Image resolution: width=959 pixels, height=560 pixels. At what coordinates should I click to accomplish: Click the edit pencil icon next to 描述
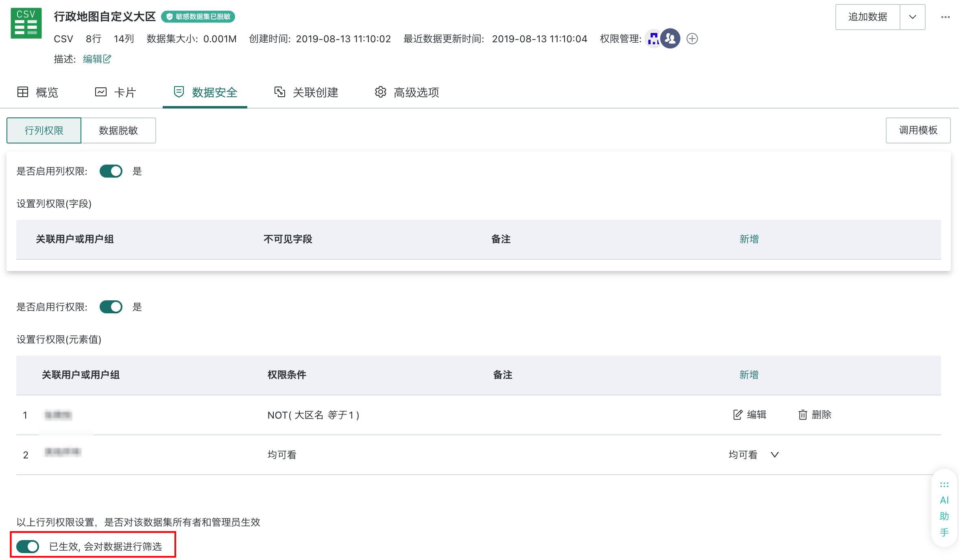107,59
